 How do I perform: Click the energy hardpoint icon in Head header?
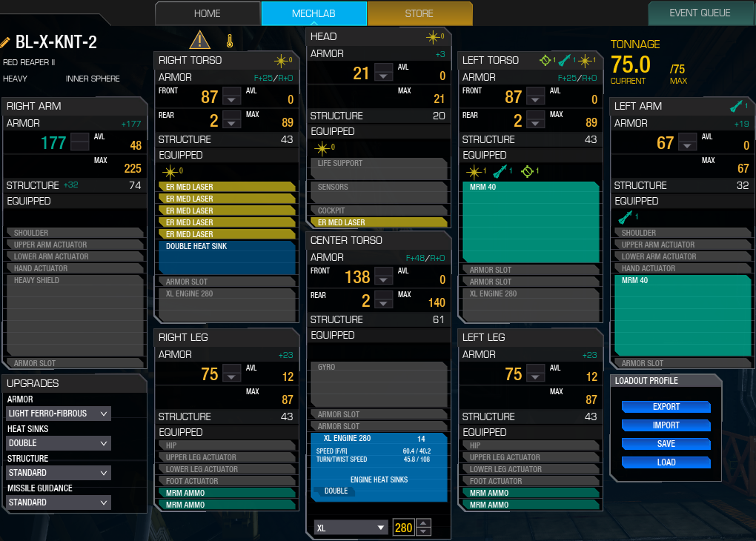(x=433, y=36)
